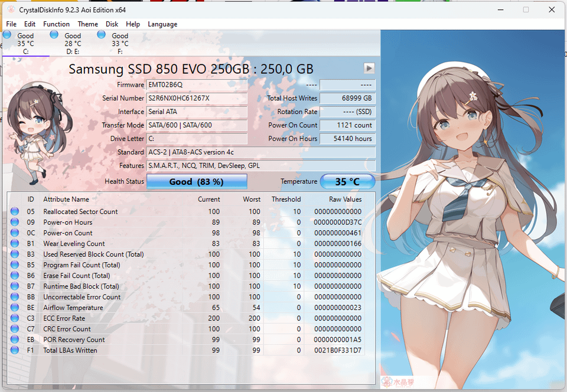
Task: Click status orb for Erase Fail Count
Action: pos(14,275)
